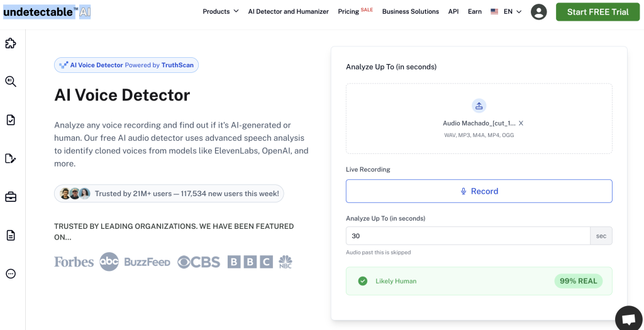Open AI Detector and Humanizer menu item
This screenshot has height=330, width=644.
click(x=288, y=12)
